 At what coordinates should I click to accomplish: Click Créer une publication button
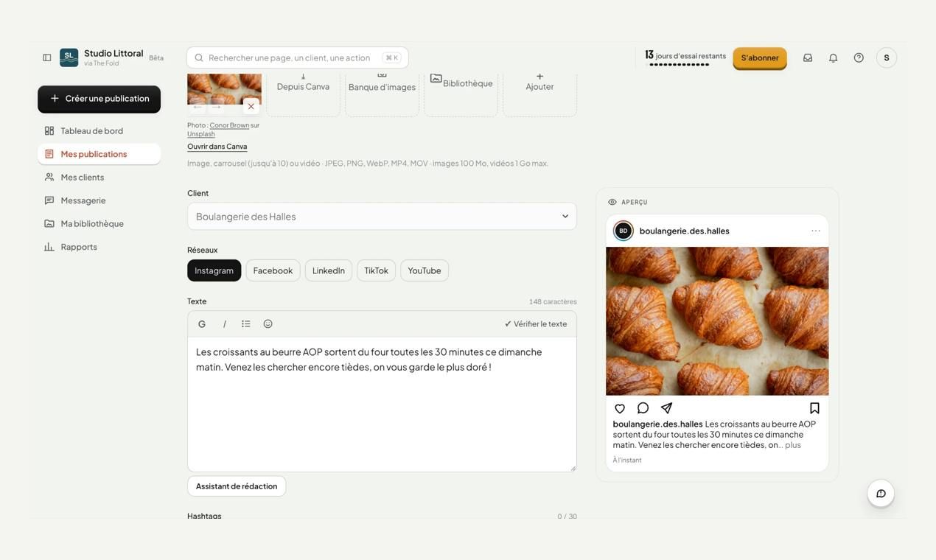pos(99,99)
